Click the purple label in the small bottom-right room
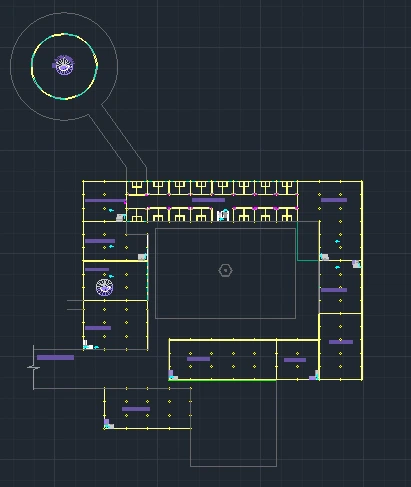The height and width of the screenshot is (487, 411). coord(295,360)
